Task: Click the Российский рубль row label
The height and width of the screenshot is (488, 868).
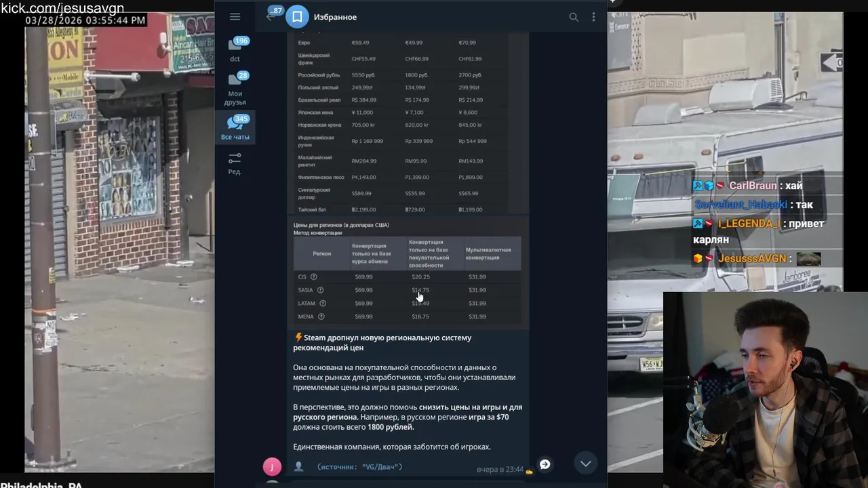Action: tap(318, 75)
